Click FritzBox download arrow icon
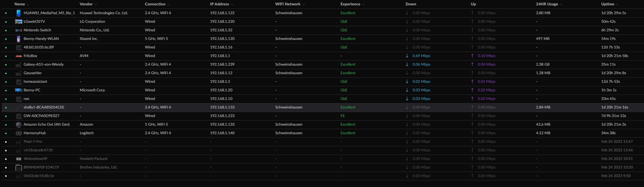 pyautogui.click(x=407, y=56)
